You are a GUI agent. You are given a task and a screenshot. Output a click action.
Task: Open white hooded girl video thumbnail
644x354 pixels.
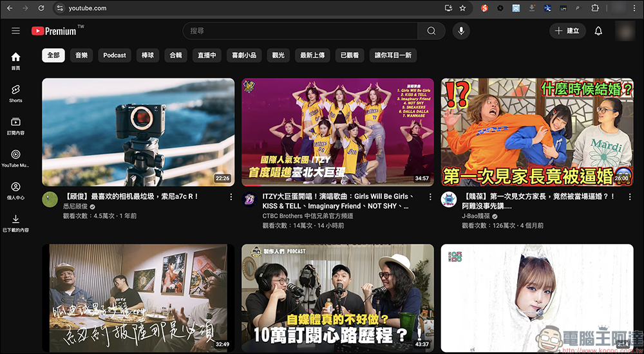[537, 298]
